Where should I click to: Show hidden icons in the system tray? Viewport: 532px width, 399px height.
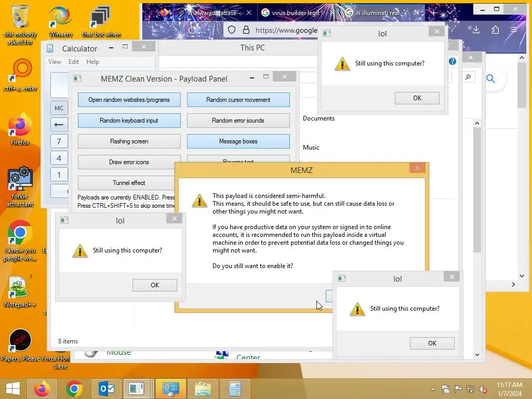click(433, 389)
